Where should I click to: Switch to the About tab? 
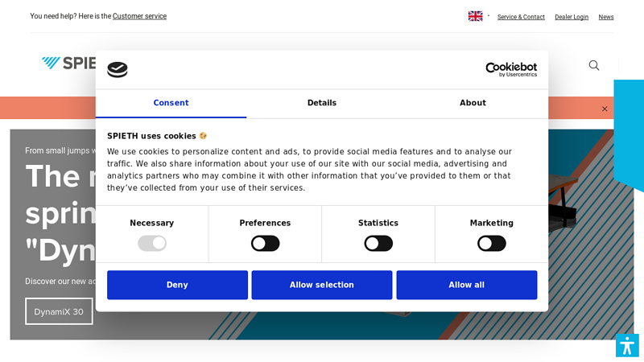click(473, 103)
